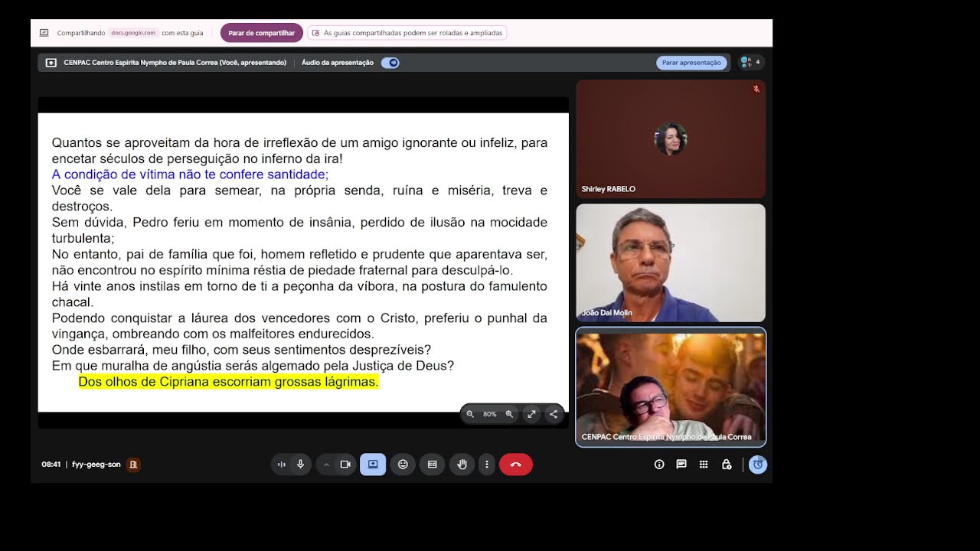
Task: Turn off the camera
Action: pos(345,465)
